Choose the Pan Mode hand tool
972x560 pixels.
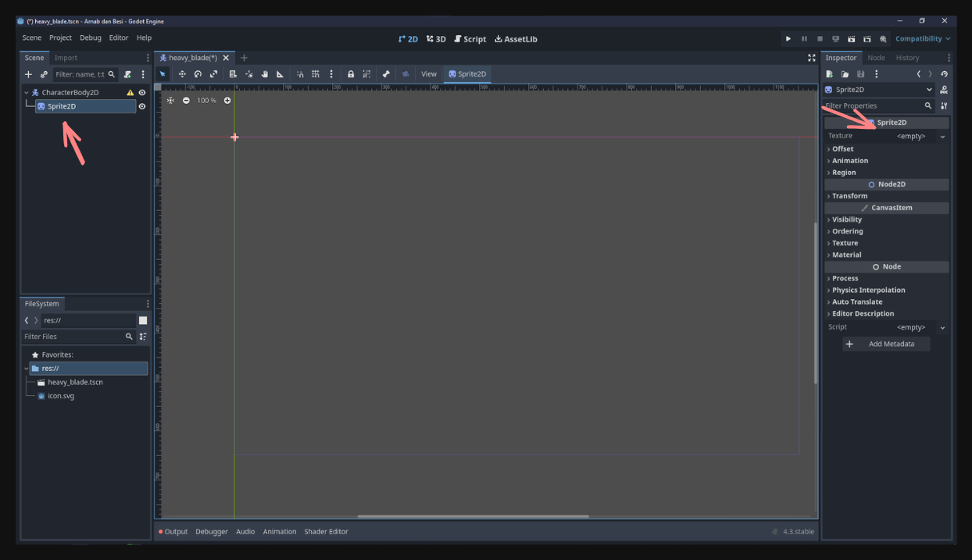[264, 74]
